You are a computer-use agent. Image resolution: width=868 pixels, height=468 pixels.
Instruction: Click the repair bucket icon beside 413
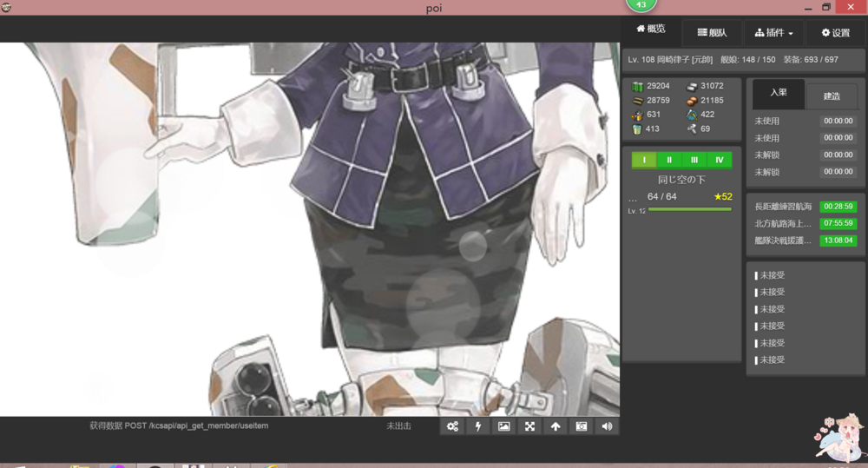[x=637, y=129]
